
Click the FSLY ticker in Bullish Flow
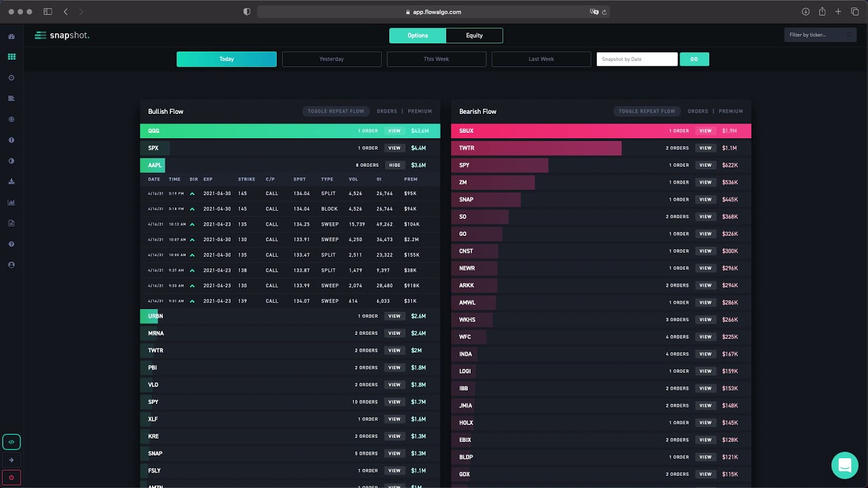[155, 470]
